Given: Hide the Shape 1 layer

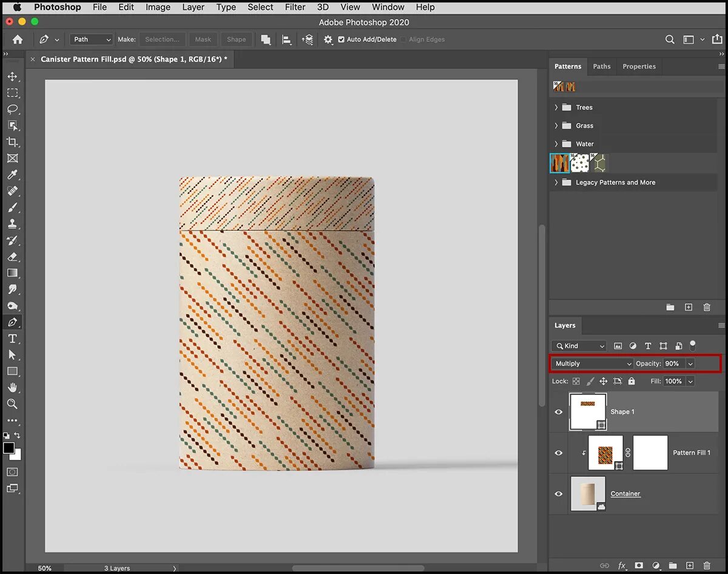Looking at the screenshot, I should [559, 412].
